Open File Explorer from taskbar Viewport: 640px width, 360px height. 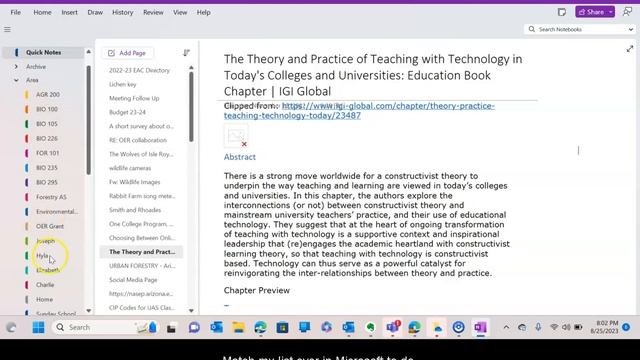tap(238, 327)
